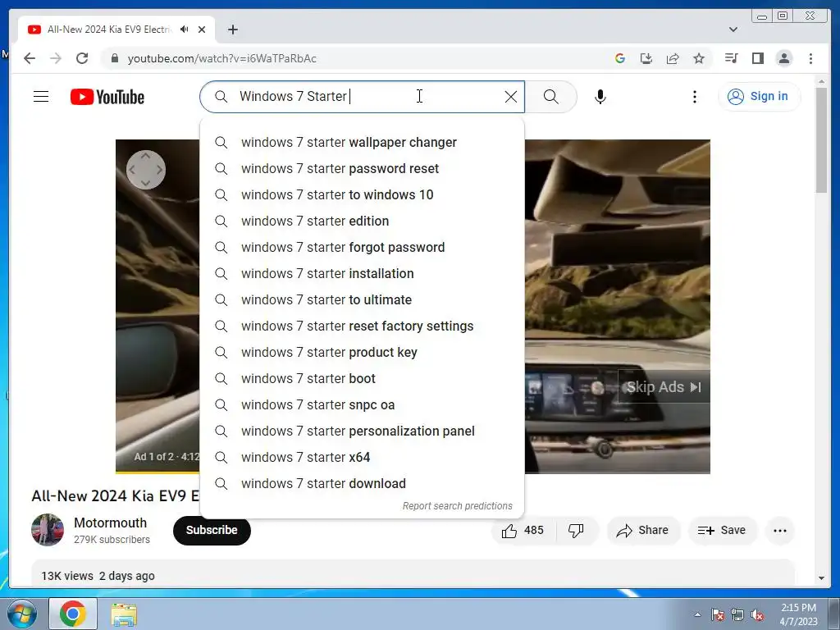This screenshot has height=630, width=840.
Task: Choose suggestion 'windows 7 starter installation'
Action: click(362, 274)
